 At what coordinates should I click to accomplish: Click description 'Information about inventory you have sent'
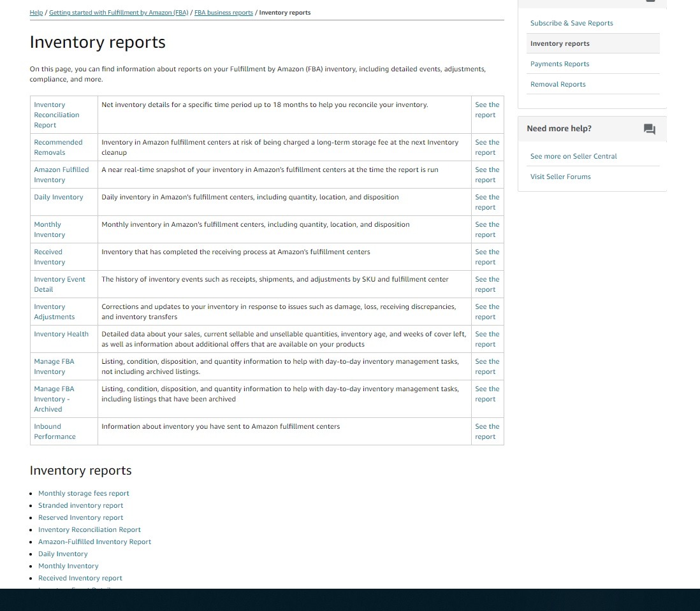click(x=221, y=426)
